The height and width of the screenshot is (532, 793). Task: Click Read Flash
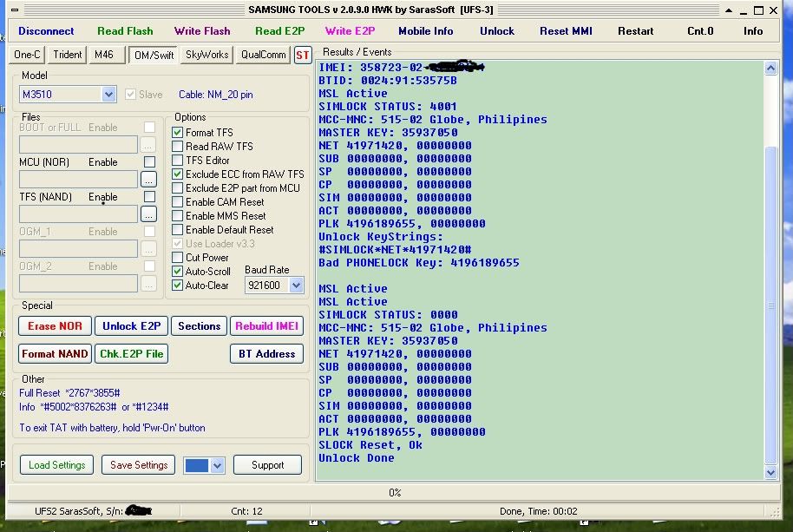pos(126,31)
